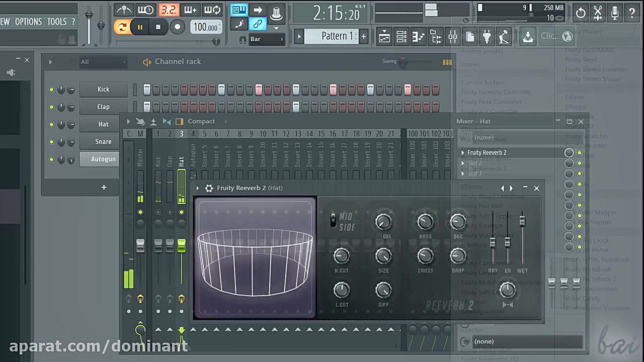Adjust the Swing slider in the Channel rack
Screen dimensions: 644x362
(x=403, y=61)
